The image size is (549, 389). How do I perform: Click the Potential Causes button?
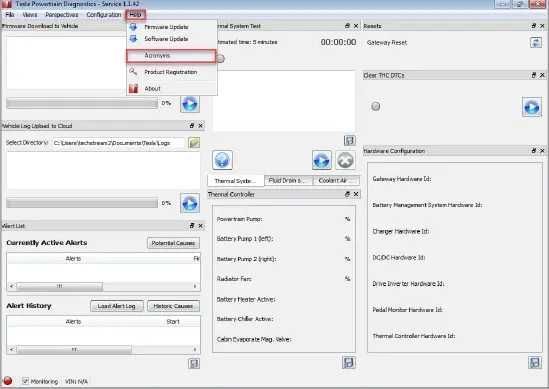[x=173, y=243]
